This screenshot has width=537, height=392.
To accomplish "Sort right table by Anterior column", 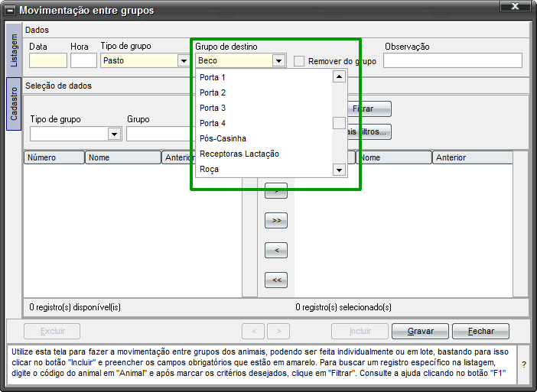I will 473,157.
